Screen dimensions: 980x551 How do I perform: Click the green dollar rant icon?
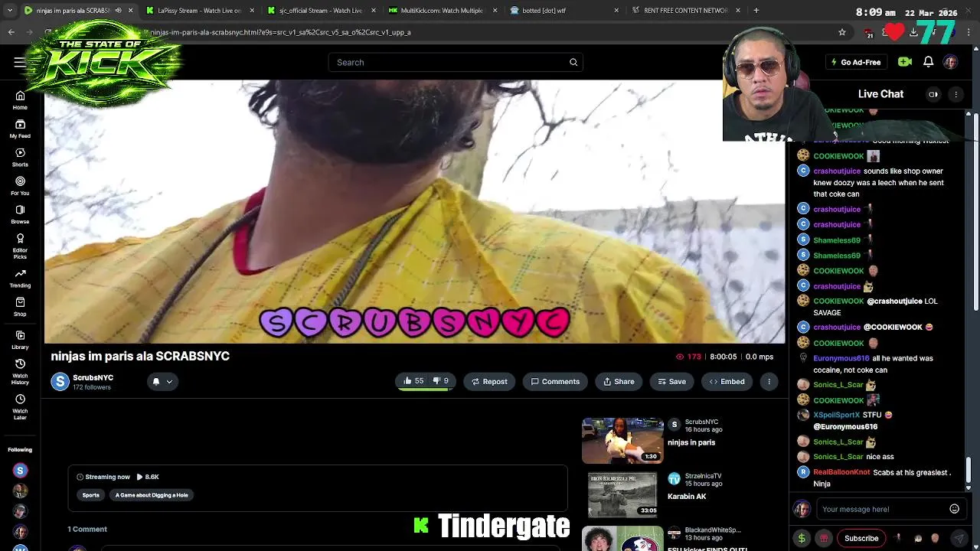pyautogui.click(x=802, y=538)
